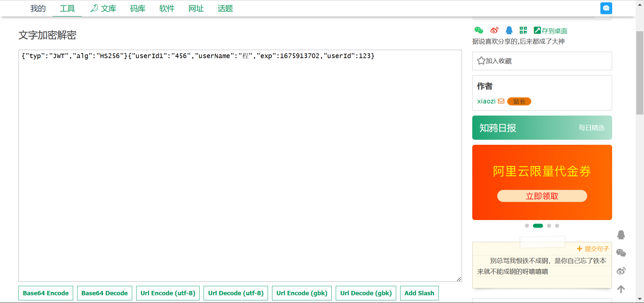Share page via Weibo icon
644x303 pixels.
pyautogui.click(x=494, y=31)
